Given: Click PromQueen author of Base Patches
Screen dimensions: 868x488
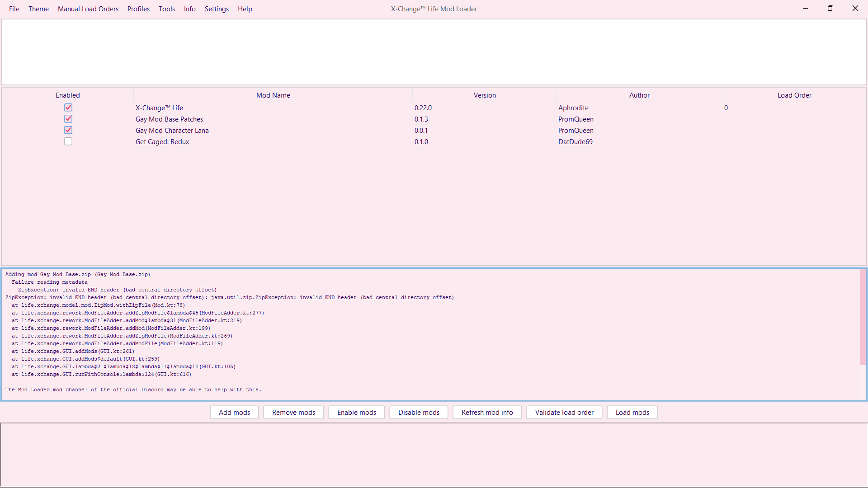Looking at the screenshot, I should [576, 119].
